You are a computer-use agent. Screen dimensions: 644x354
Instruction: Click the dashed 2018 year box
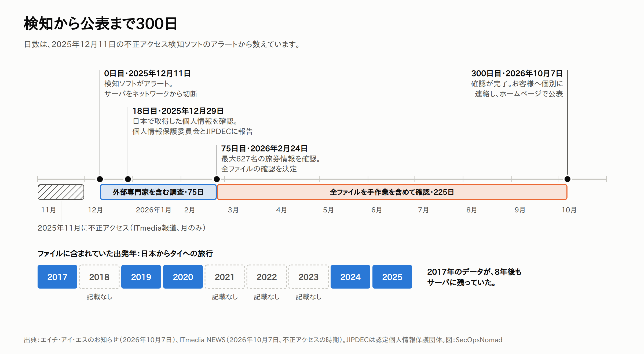[99, 277]
